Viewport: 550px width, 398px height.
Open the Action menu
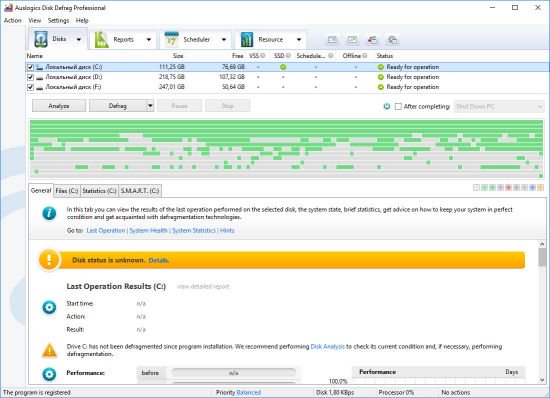(x=13, y=20)
